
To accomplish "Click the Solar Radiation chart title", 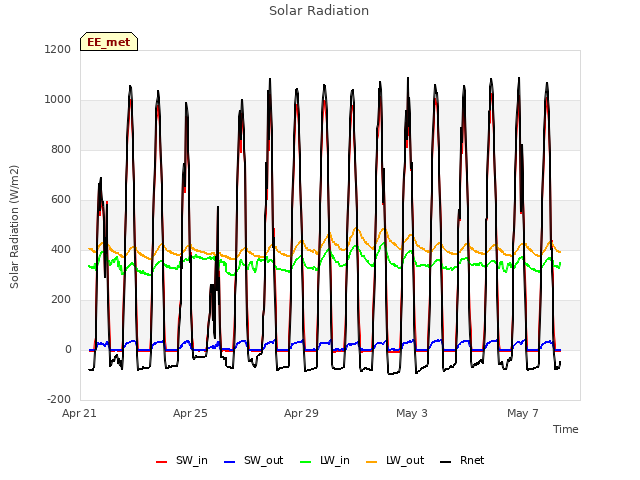I will 319,11.
